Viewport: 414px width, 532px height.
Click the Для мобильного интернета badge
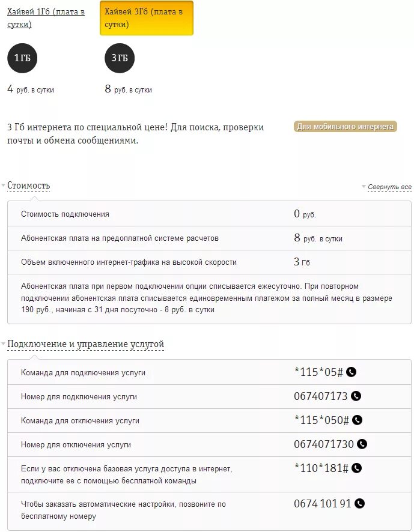coord(345,127)
